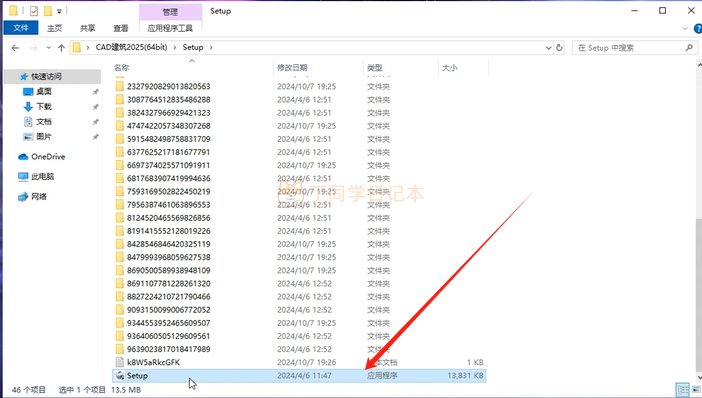Sort by 修改日期 column header
The image size is (702, 398).
[x=292, y=68]
